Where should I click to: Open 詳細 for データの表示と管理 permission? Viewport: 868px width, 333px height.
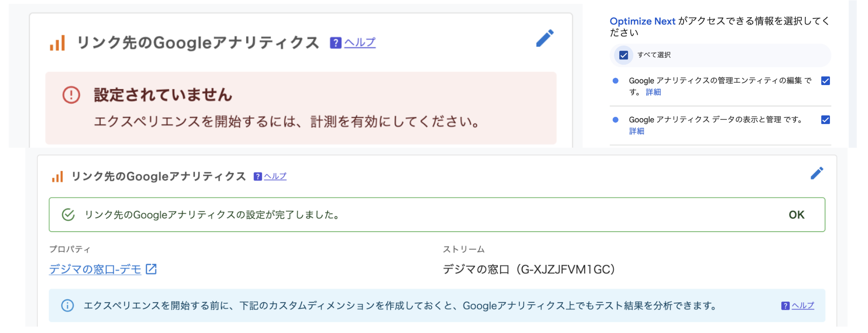point(636,131)
